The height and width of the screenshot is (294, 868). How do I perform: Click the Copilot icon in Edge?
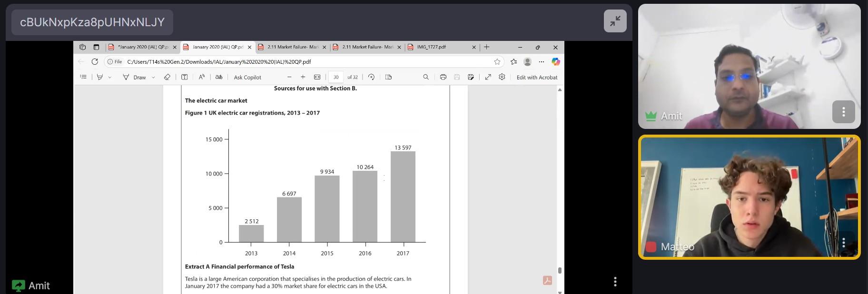(555, 61)
